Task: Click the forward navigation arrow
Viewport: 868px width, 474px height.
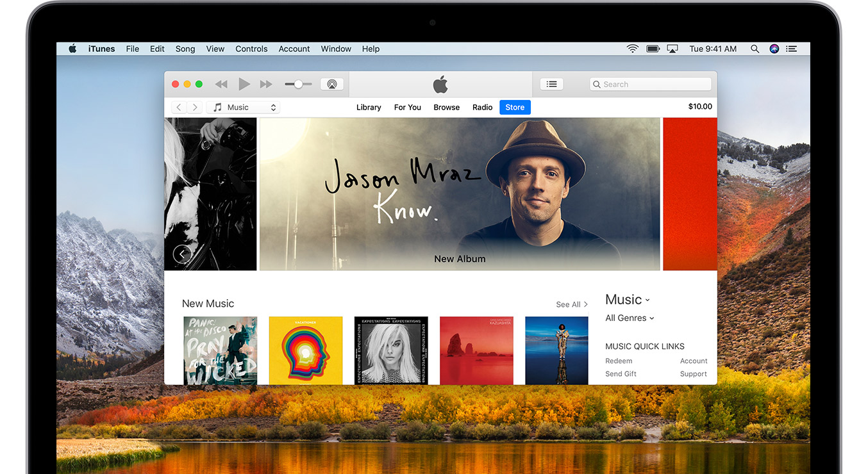Action: coord(194,108)
